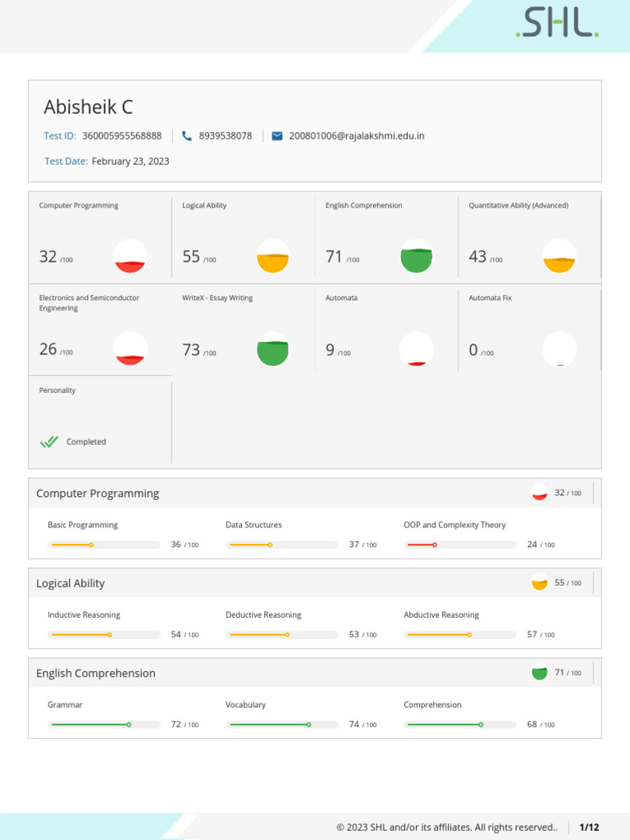Viewport: 630px width, 840px height.
Task: Click the Logical Ability yellow score gauge
Action: tap(273, 256)
